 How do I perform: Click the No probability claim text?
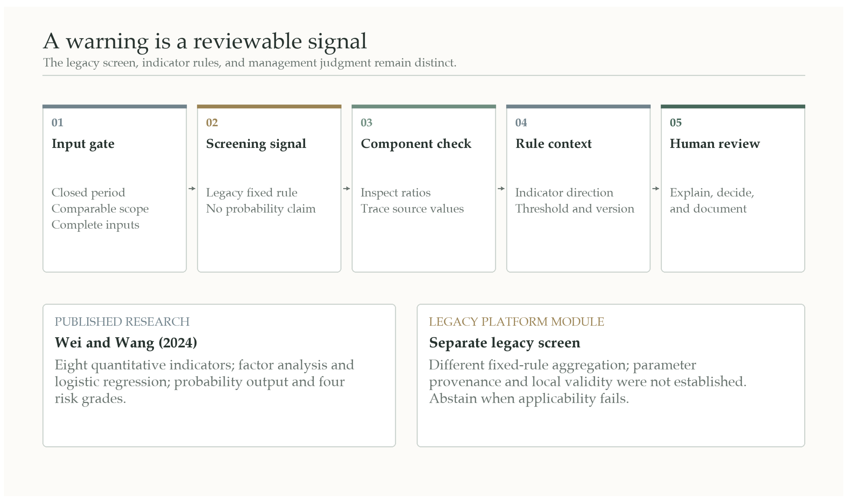pyautogui.click(x=261, y=209)
